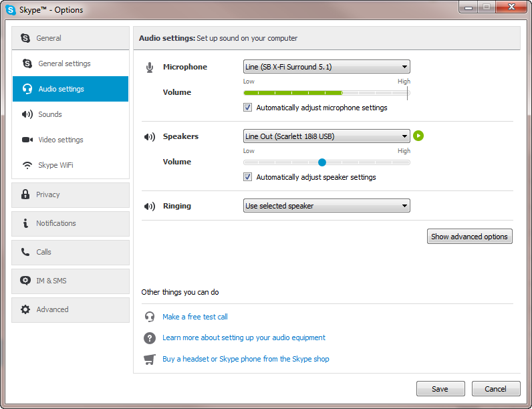
Task: Click the question mark help icon
Action: tap(150, 337)
